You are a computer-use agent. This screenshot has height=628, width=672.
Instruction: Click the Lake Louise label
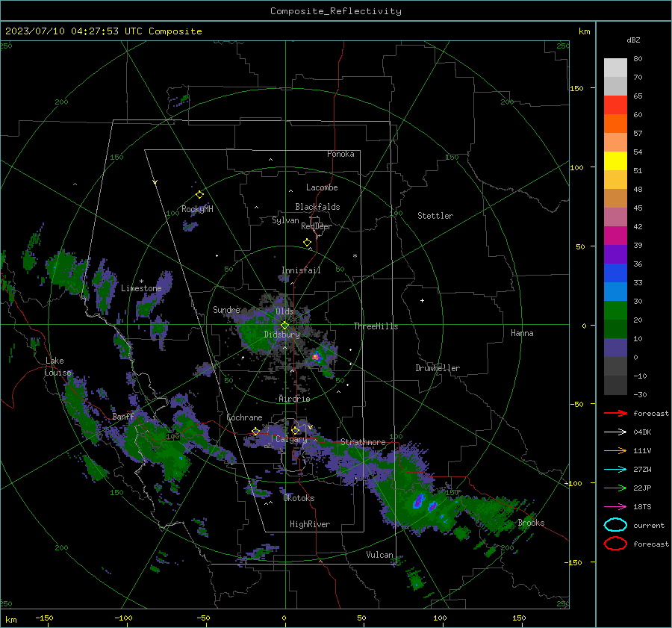[57, 367]
